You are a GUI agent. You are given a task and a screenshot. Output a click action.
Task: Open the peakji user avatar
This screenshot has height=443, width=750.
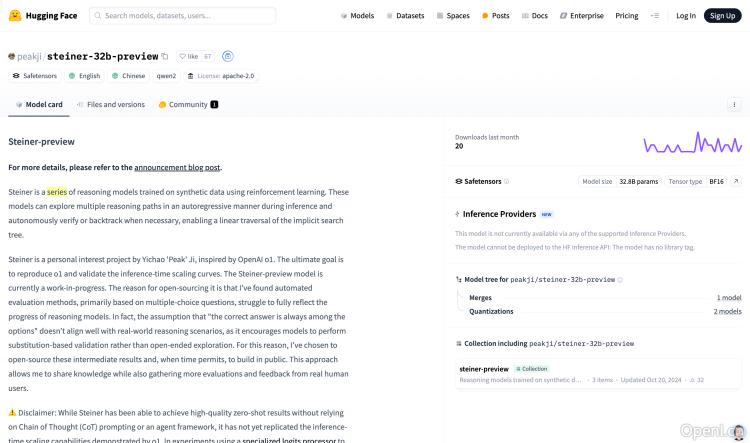click(11, 57)
